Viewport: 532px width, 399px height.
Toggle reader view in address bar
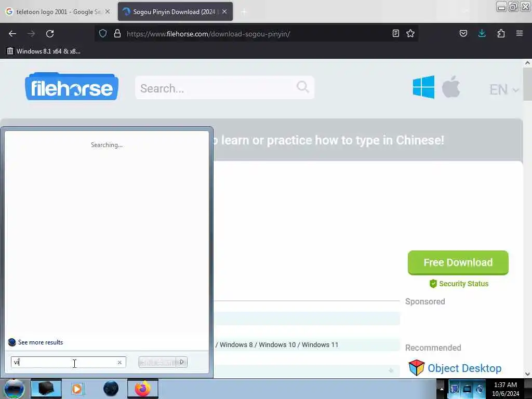[395, 33]
